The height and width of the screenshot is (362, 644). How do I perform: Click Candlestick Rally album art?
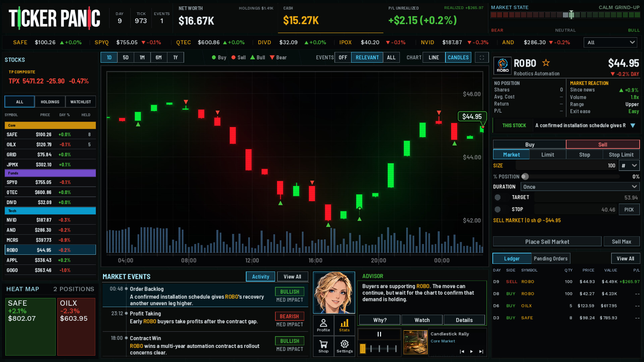(x=415, y=342)
